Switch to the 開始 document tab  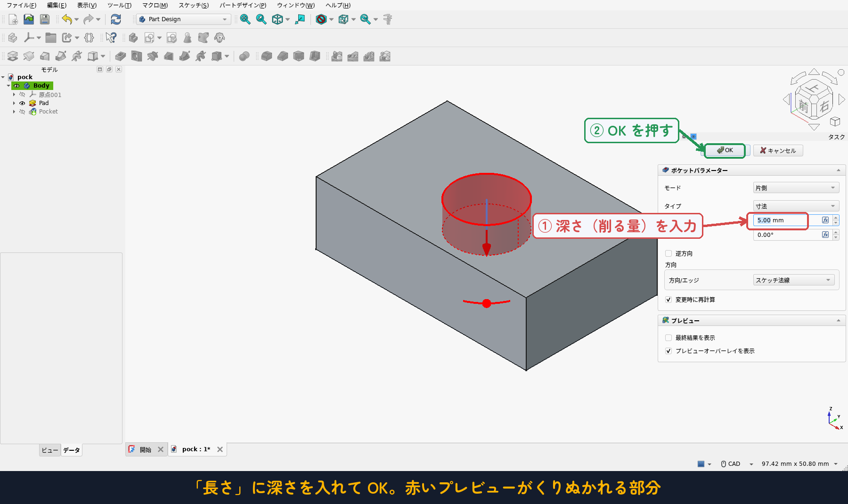(146, 449)
